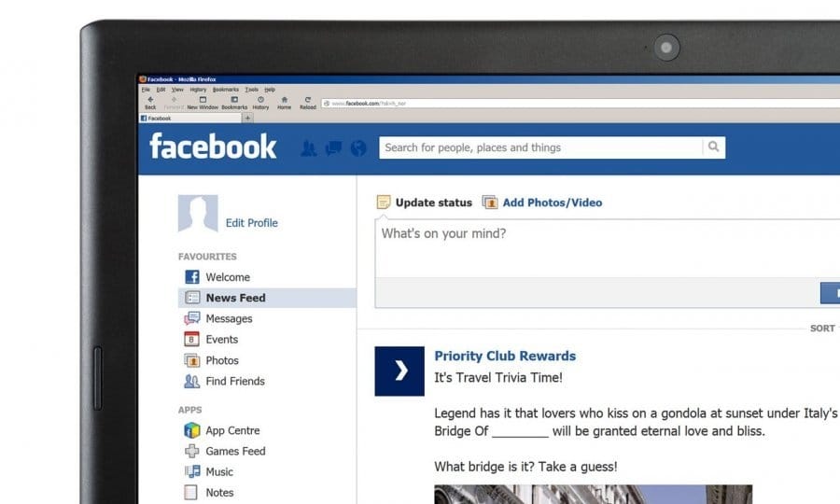Viewport: 840px width, 504px height.
Task: Go Home using the toolbar icon
Action: click(284, 102)
